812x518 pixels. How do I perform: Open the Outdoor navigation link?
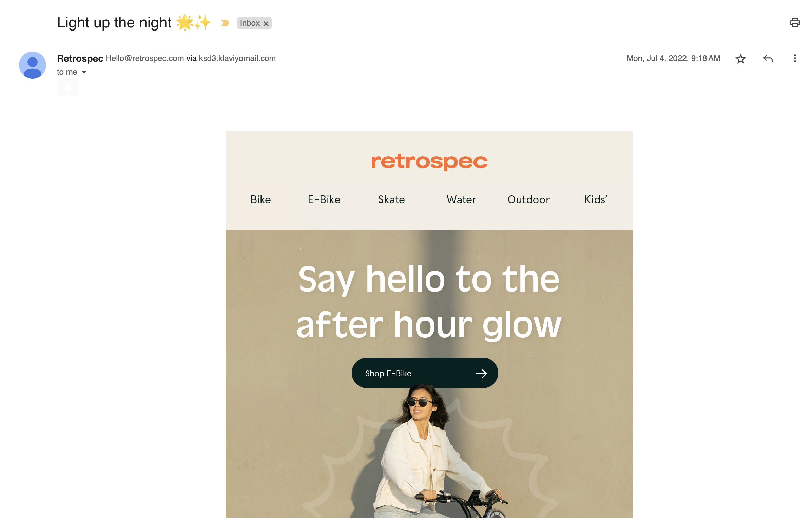click(x=528, y=200)
